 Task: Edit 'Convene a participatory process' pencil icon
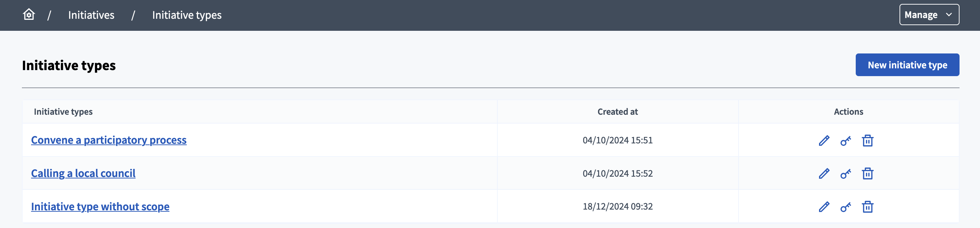[824, 141]
